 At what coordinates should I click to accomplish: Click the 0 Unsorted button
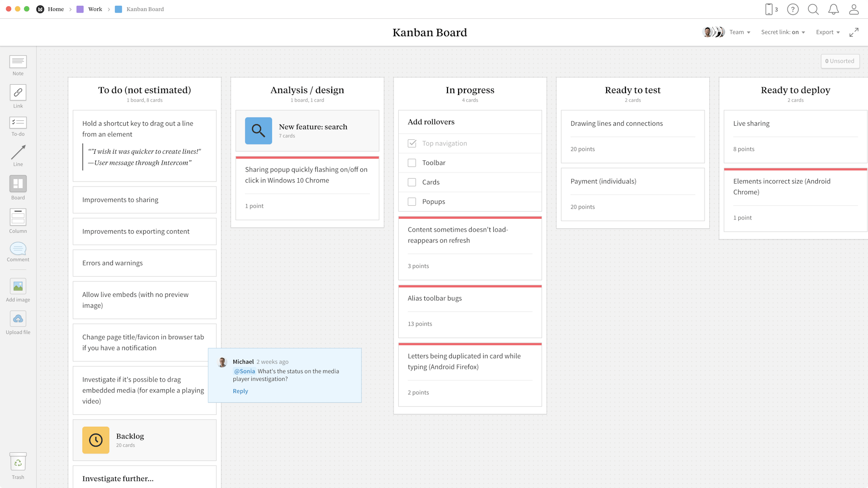tap(840, 61)
